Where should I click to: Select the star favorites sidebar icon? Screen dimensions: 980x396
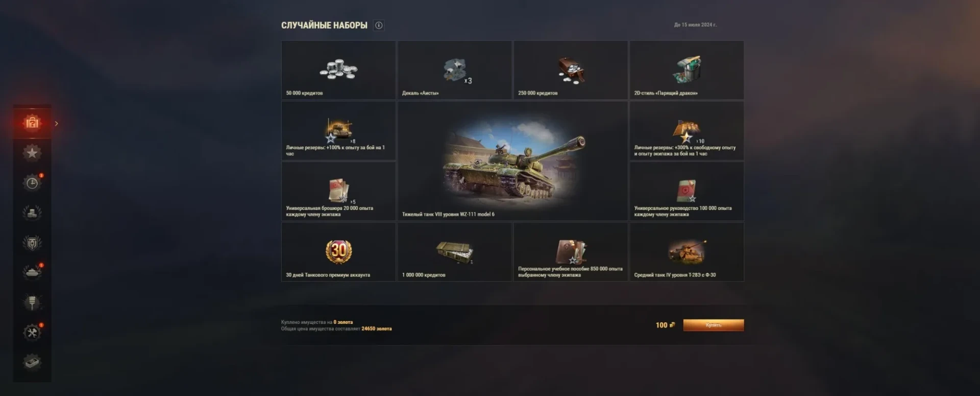(x=32, y=153)
